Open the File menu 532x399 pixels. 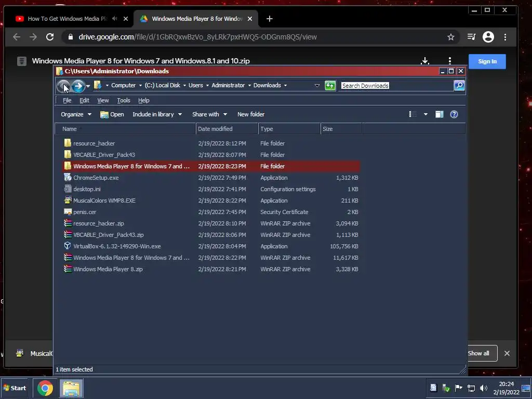tap(67, 100)
